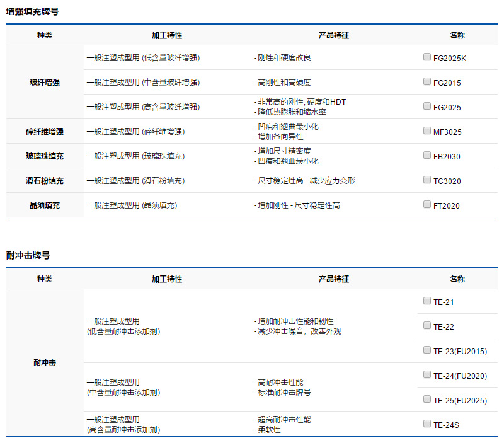Viewport: 504px width, 443px height.
Task: Select the TE-25(FU2025) checkbox
Action: pos(427,399)
